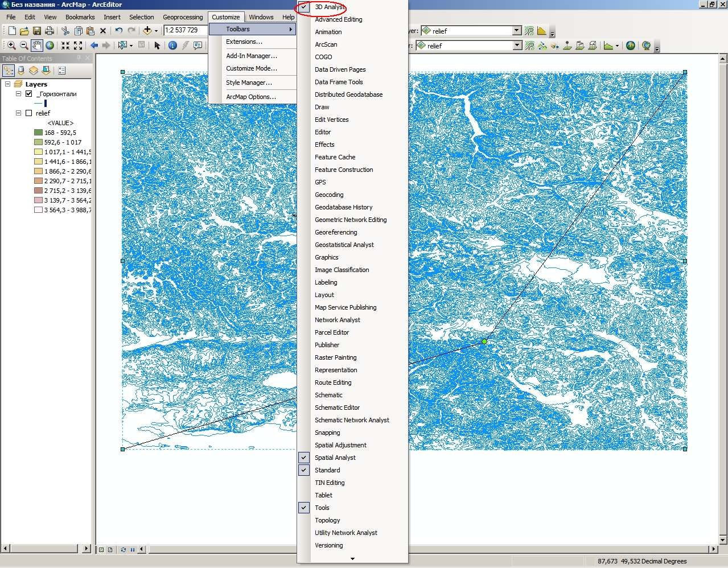This screenshot has height=568, width=728.
Task: Open Select Features tool dropdown arrow
Action: pos(131,46)
